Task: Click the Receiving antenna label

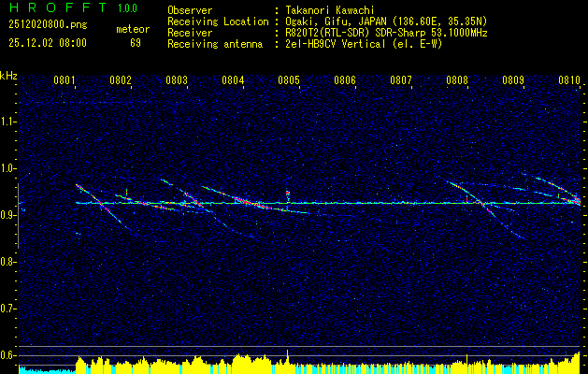Action: [215, 44]
